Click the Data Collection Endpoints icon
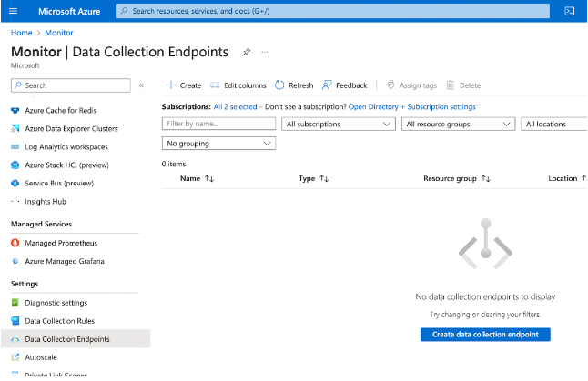The image size is (588, 381). click(x=15, y=339)
